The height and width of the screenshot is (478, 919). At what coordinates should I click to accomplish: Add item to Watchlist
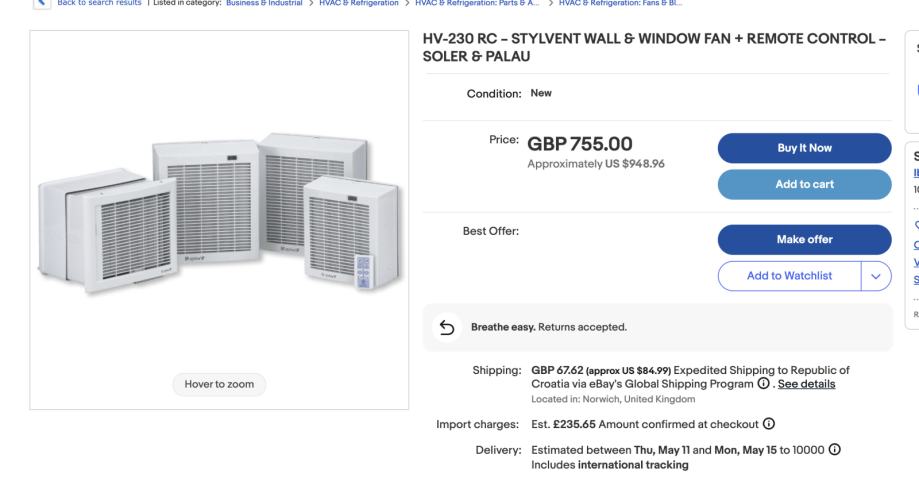click(790, 276)
